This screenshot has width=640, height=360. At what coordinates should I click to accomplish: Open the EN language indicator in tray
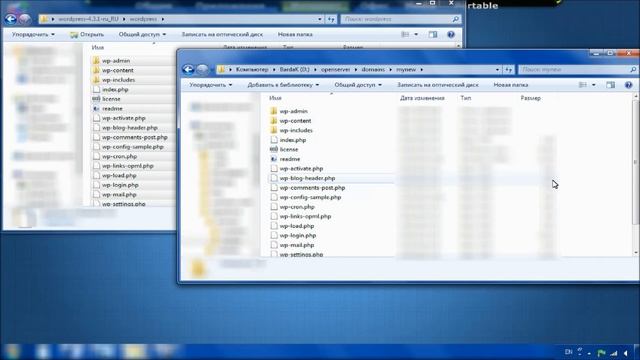pyautogui.click(x=568, y=352)
